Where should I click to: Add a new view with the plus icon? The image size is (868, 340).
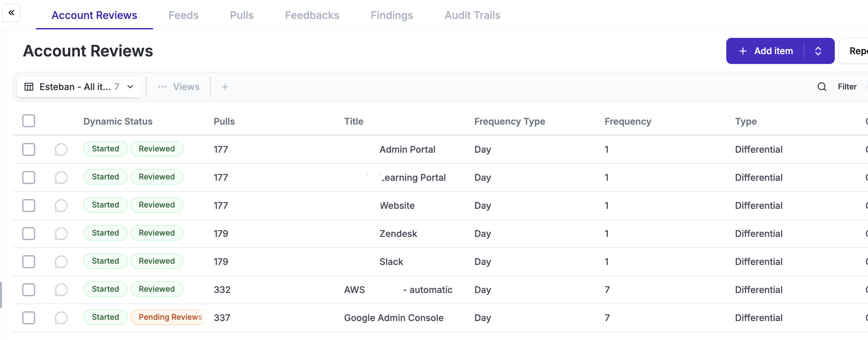[x=225, y=87]
